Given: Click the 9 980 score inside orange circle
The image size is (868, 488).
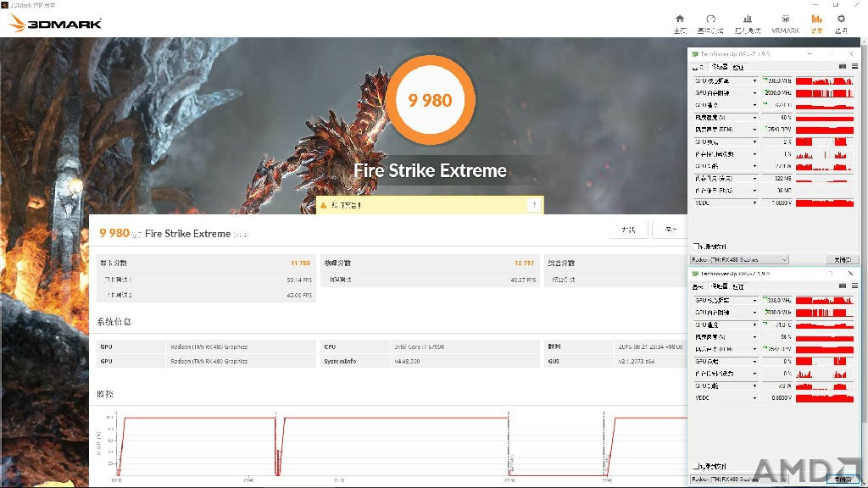Looking at the screenshot, I should (430, 100).
